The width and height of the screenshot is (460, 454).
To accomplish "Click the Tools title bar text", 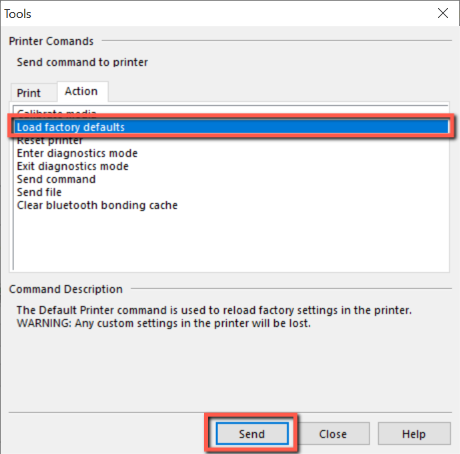I will click(x=18, y=14).
